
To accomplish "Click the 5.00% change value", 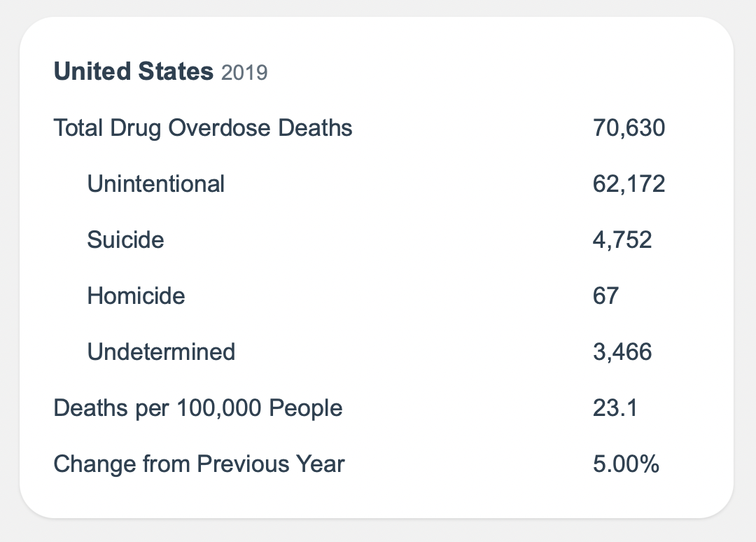I will pyautogui.click(x=626, y=464).
